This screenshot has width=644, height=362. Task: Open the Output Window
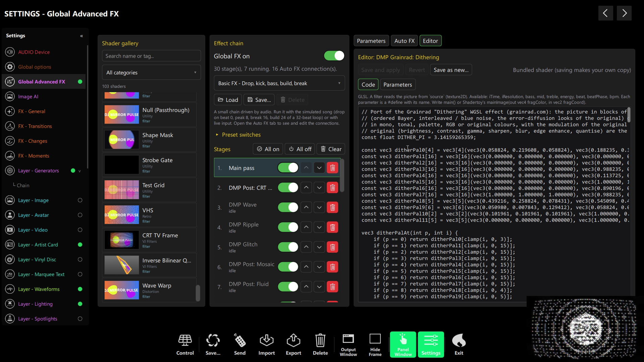(x=348, y=344)
